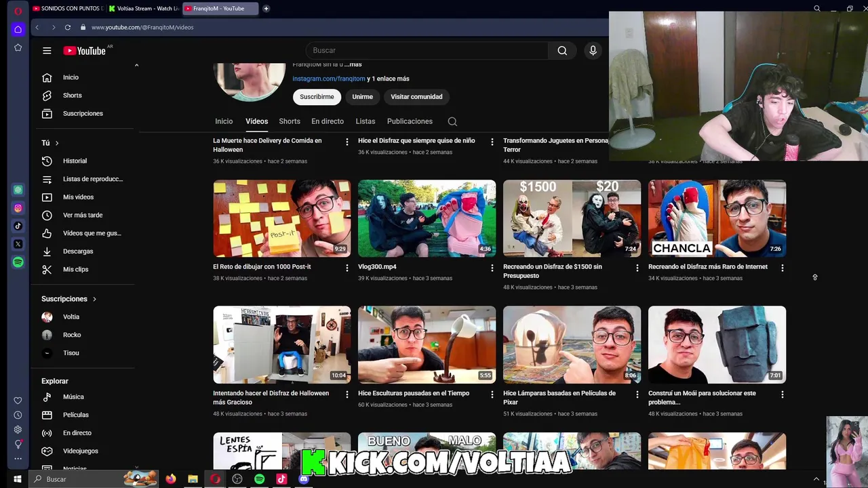Switch to the Listas channel tab
Screen dimensions: 868x488
tap(366, 121)
